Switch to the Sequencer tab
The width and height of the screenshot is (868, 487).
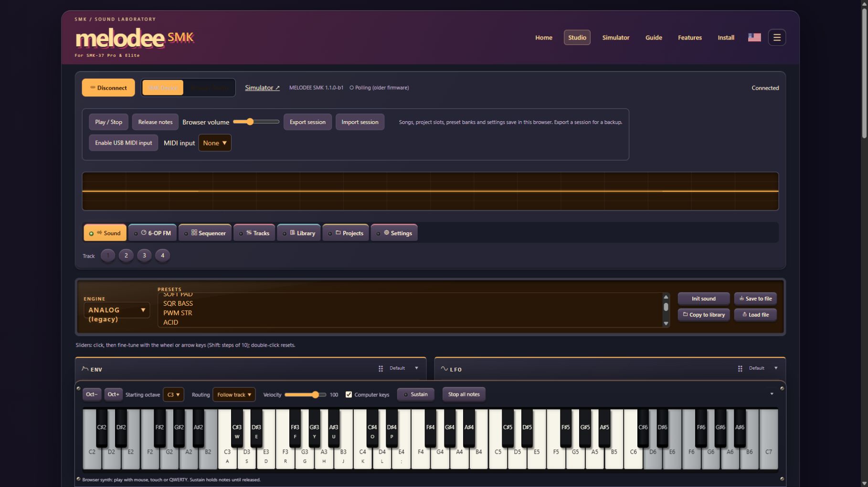click(x=205, y=233)
